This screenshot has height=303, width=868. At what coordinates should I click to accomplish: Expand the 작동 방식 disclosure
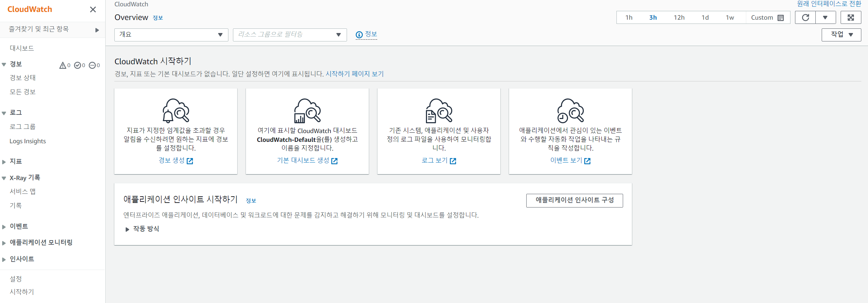click(x=127, y=229)
